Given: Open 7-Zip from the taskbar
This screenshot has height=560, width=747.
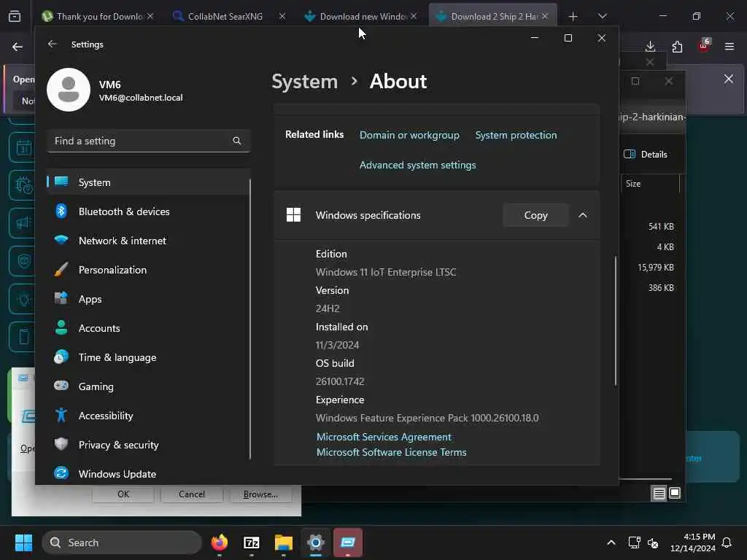Looking at the screenshot, I should pos(252,542).
